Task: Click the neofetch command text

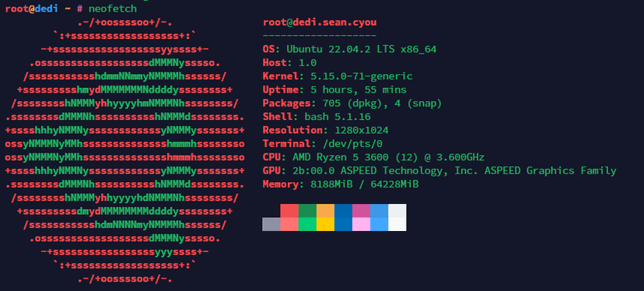Action: click(x=113, y=9)
